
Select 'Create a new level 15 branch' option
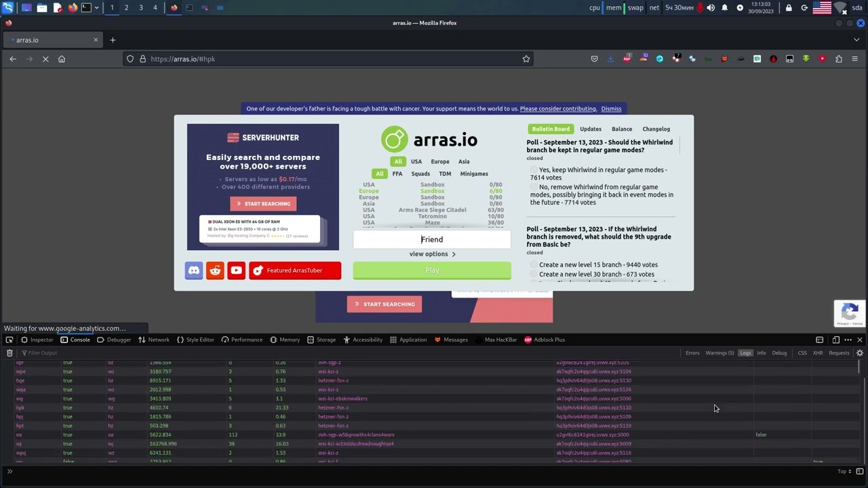(x=534, y=265)
